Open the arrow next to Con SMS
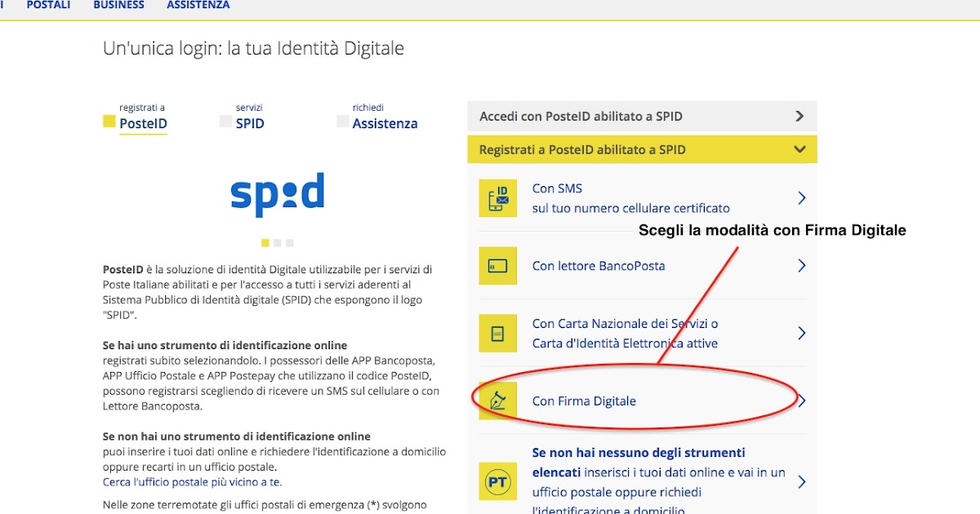 (x=802, y=197)
